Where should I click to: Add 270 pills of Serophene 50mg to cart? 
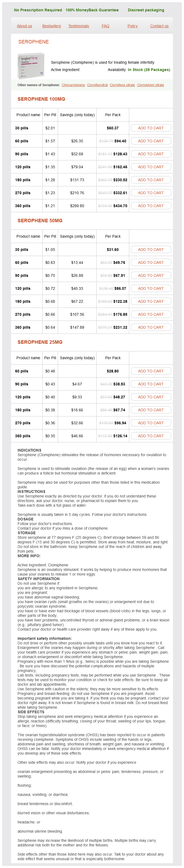click(x=151, y=314)
